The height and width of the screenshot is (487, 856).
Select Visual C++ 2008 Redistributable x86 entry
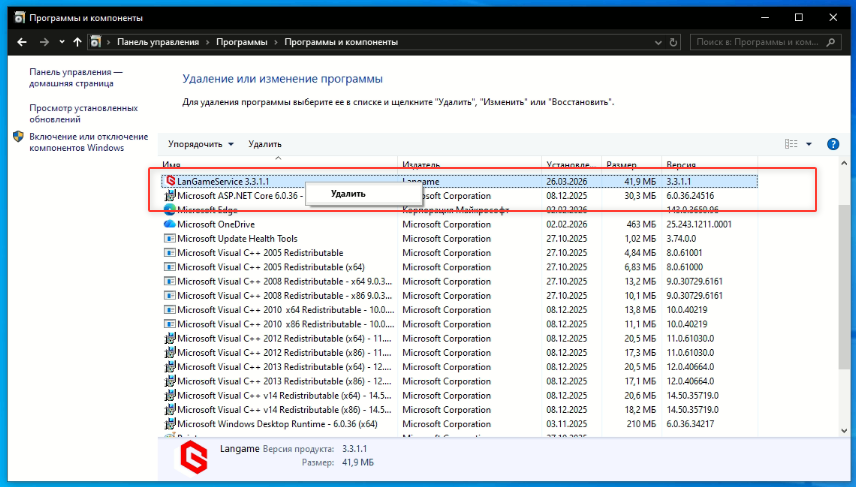click(x=284, y=295)
